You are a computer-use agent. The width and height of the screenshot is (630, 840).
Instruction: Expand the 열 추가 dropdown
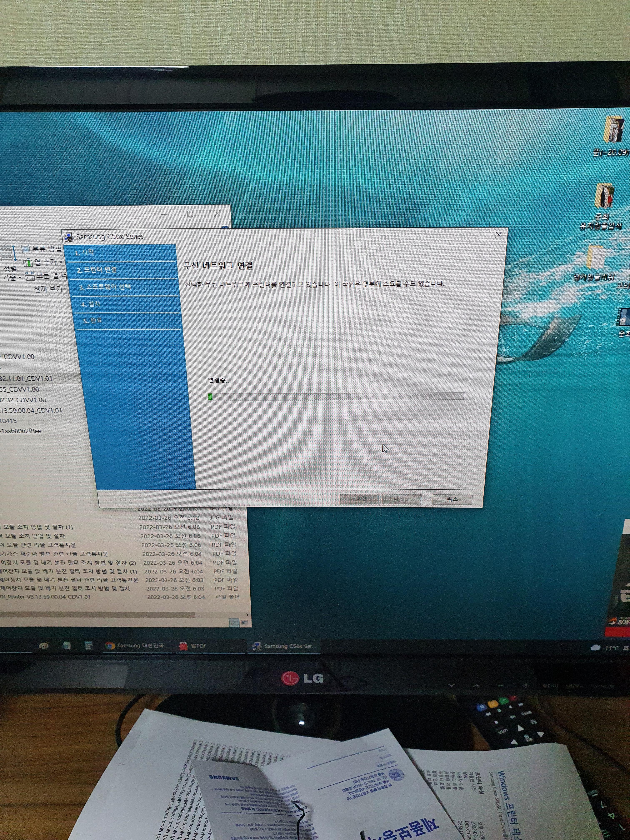click(61, 262)
